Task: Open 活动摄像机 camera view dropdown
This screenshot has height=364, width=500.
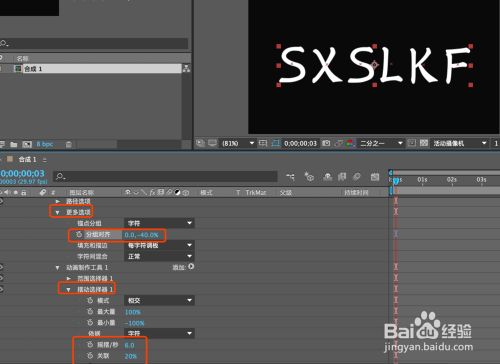Action: 459,143
